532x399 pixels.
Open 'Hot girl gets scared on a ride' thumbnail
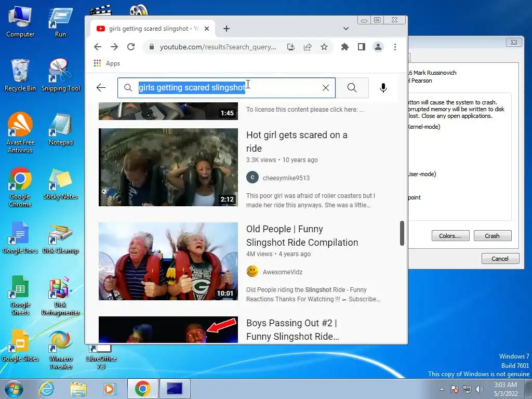168,167
